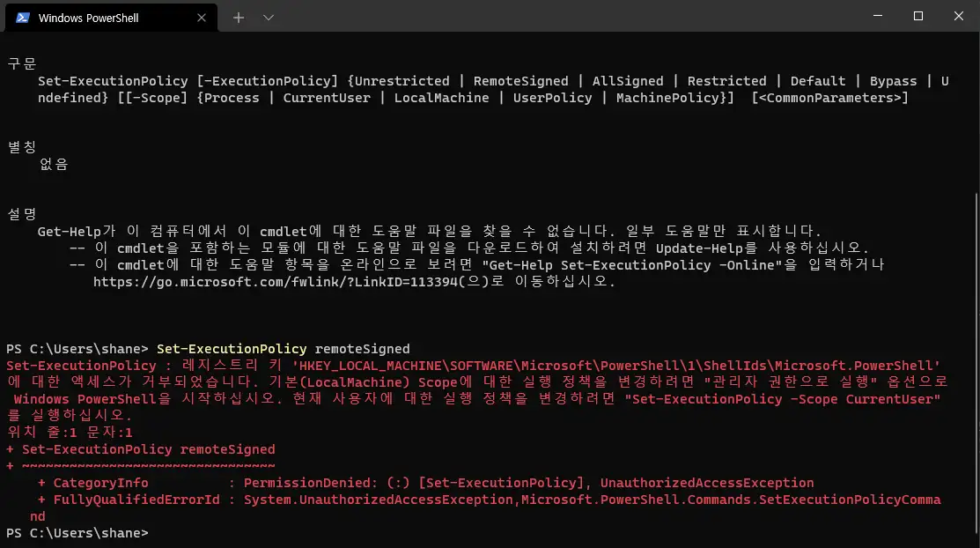Click '"Set-ExecutionPolicy -Scope CurrentUser"' text
980x548 pixels.
pos(782,399)
